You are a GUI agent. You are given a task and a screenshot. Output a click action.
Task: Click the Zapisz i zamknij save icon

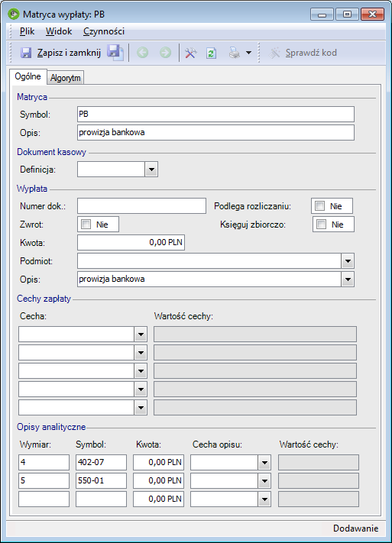(26, 53)
